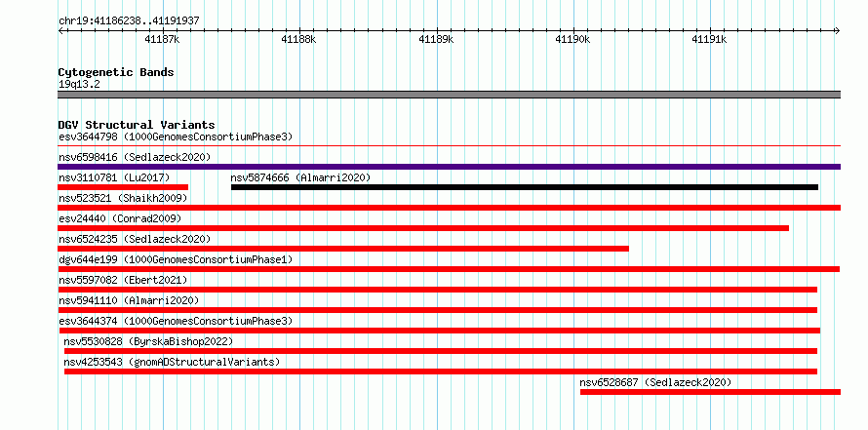Open nsv6528687 Sedlazeck2020 variant label
Viewport: 868px width, 430px height.
pyautogui.click(x=655, y=382)
